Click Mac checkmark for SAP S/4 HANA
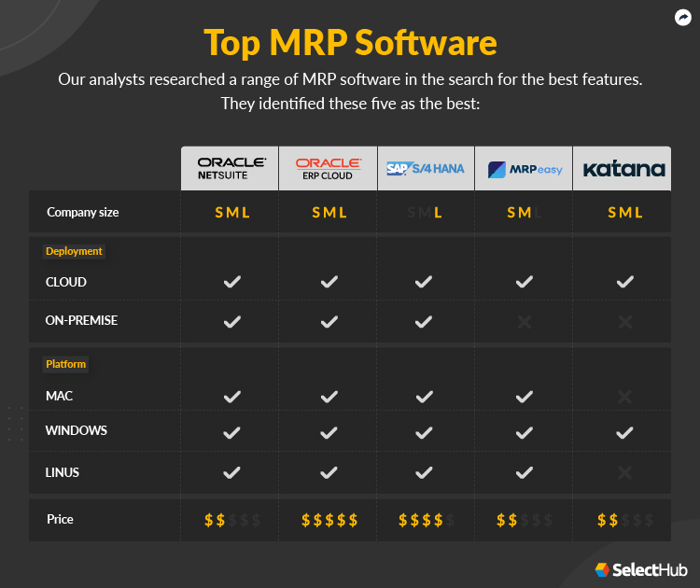This screenshot has height=588, width=700. coord(424,397)
